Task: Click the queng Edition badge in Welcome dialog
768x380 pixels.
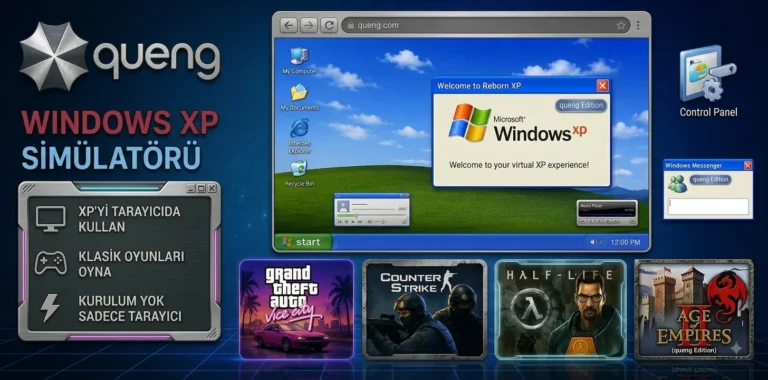Action: coord(581,106)
